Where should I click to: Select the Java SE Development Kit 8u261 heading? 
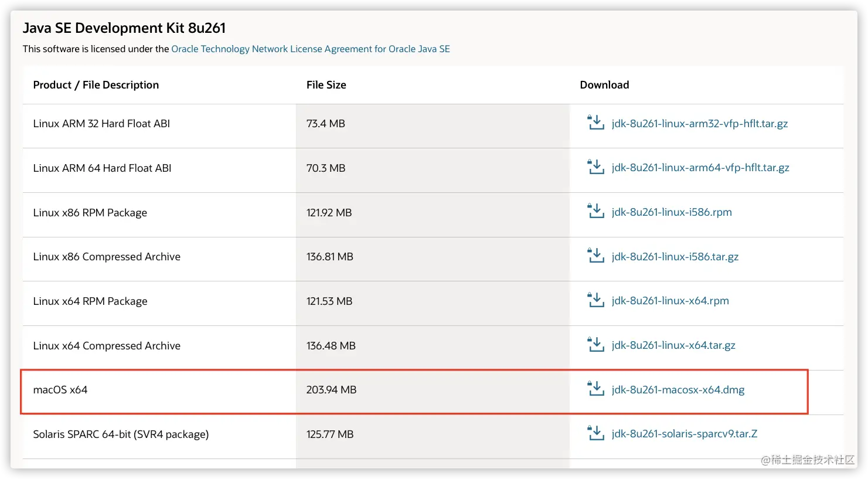pos(124,28)
